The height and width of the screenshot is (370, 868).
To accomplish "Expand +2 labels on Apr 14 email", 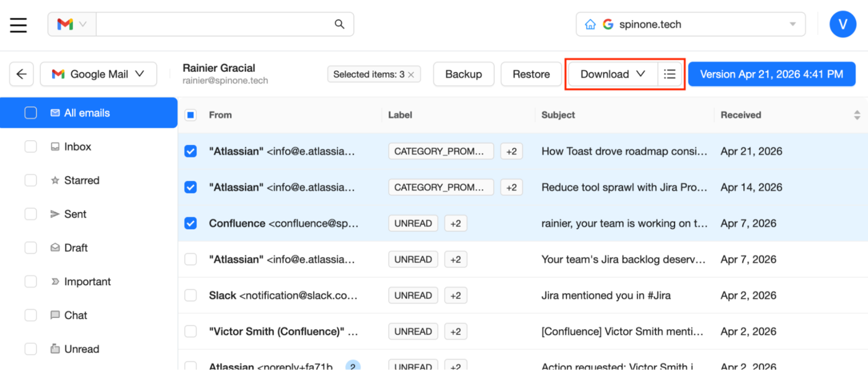I will point(511,187).
